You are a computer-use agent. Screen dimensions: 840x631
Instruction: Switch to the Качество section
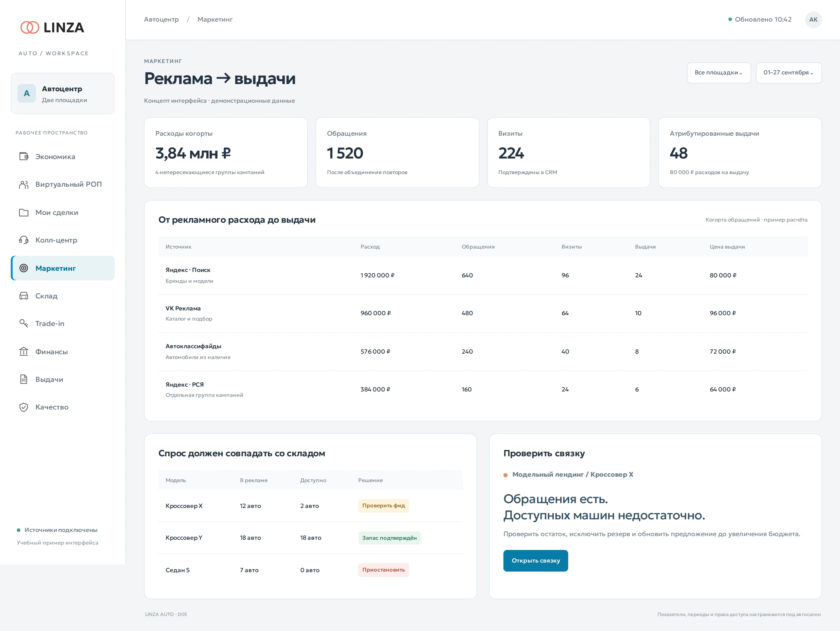[x=63, y=407]
